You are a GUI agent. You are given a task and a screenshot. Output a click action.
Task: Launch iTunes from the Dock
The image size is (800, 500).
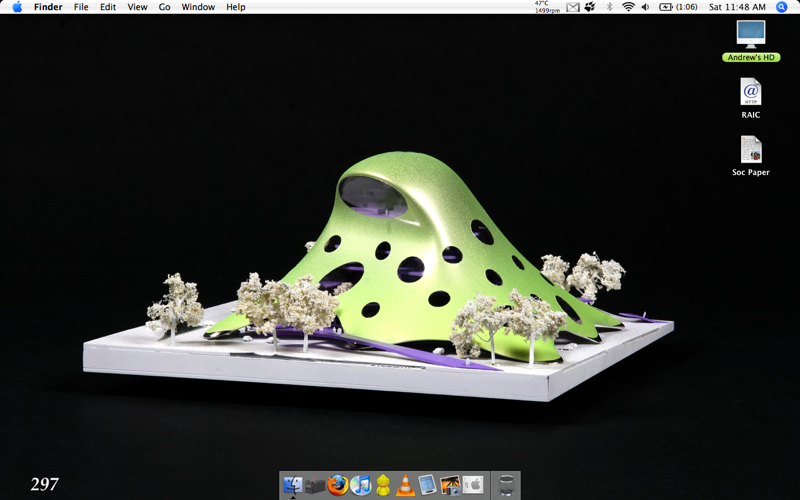coord(360,485)
